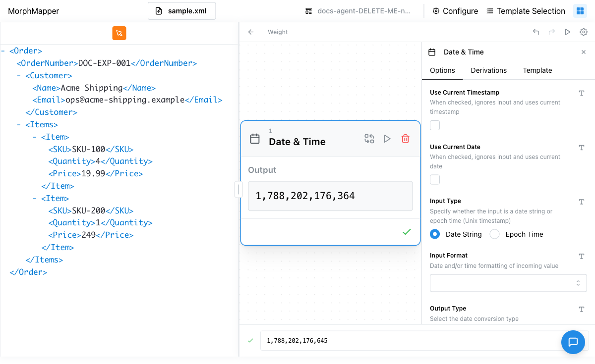595x364 pixels.
Task: Click the Weight breadcrumb label
Action: [x=278, y=32]
